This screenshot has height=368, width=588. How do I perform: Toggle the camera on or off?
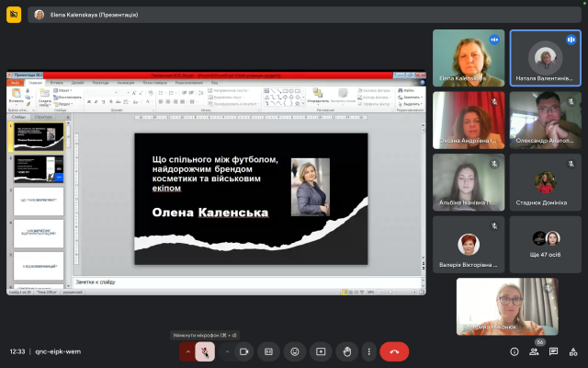tap(244, 351)
